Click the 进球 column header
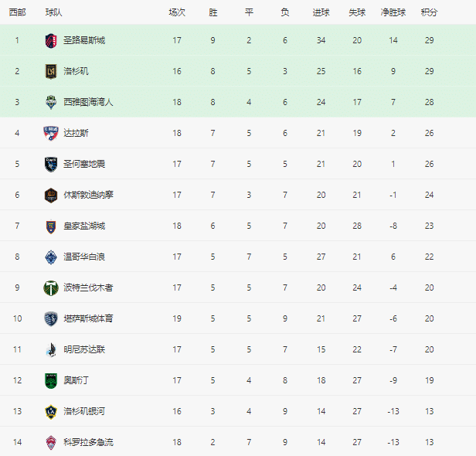The width and height of the screenshot is (476, 456). [x=321, y=13]
